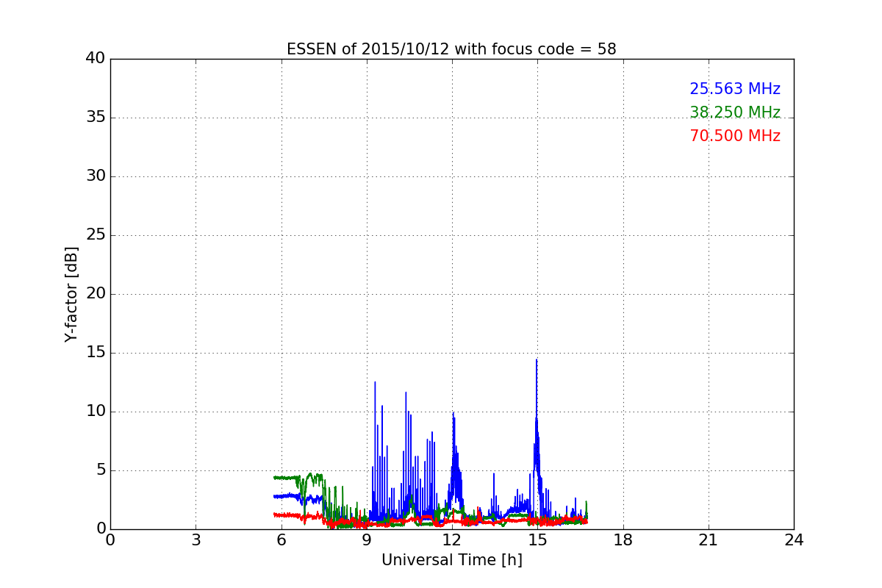Click x-axis tick label '9'
The image size is (882, 588).
point(367,540)
